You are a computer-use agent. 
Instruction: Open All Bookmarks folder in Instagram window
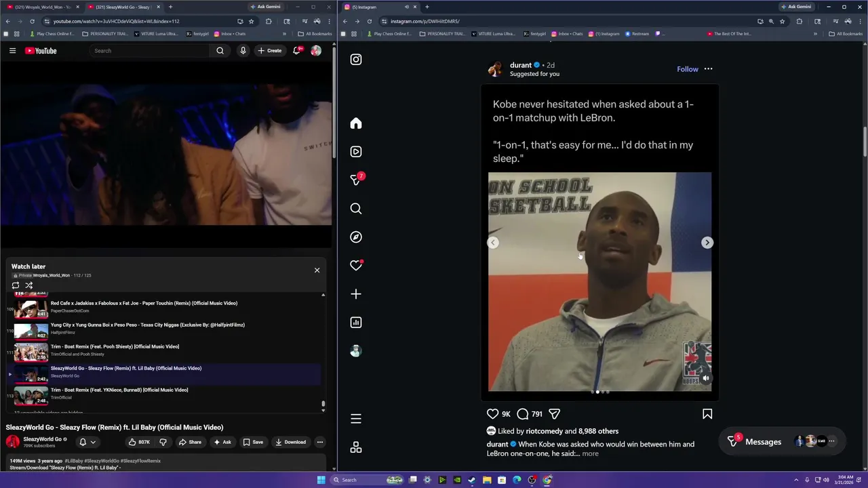[x=845, y=34]
